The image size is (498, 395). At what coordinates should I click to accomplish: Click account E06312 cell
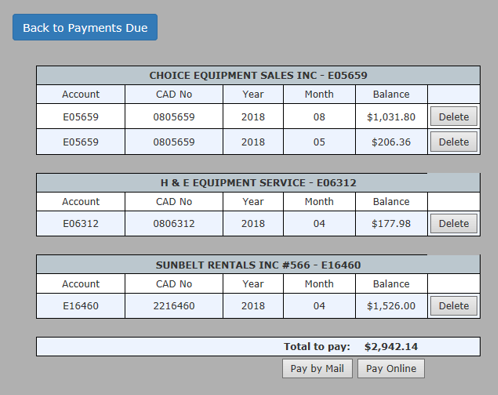click(81, 223)
